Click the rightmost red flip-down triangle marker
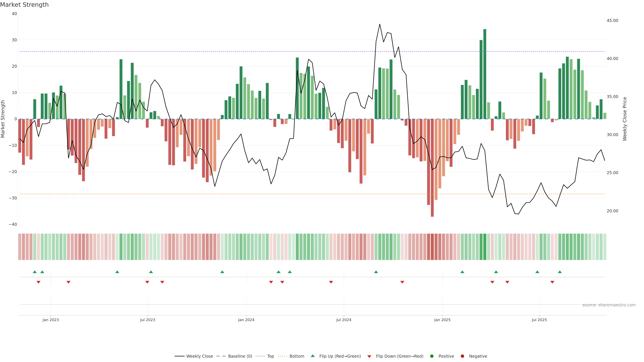This screenshot has width=644, height=362. tap(552, 282)
